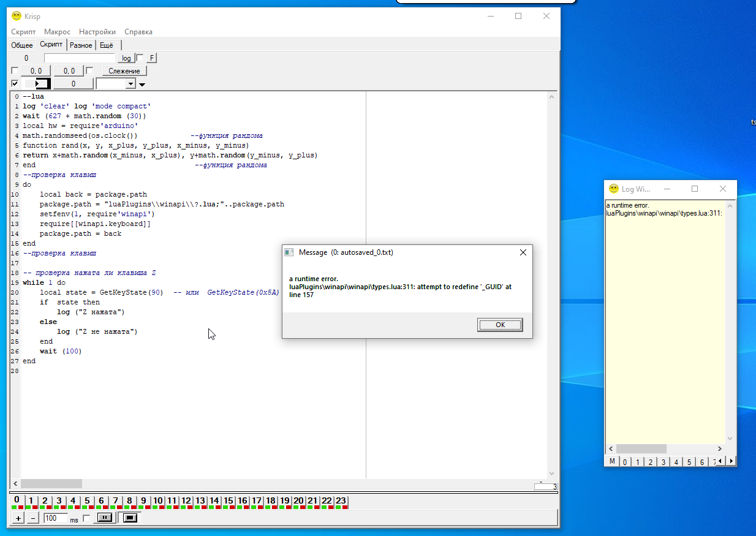The height and width of the screenshot is (536, 756).
Task: Open the combo box dropdown in toolbar
Action: (130, 84)
